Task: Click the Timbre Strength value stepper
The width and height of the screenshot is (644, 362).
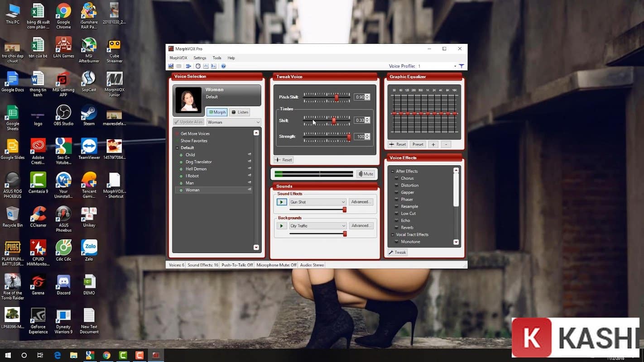Action: point(367,136)
